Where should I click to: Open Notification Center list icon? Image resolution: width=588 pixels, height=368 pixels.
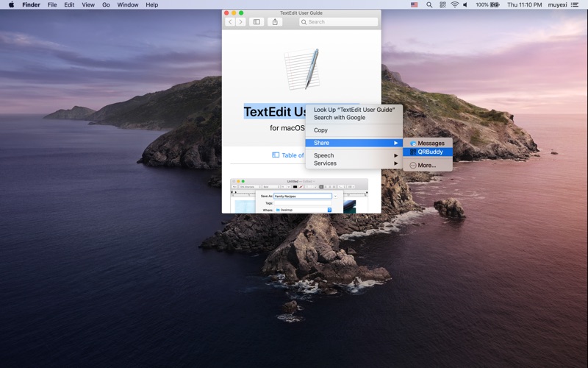576,4
